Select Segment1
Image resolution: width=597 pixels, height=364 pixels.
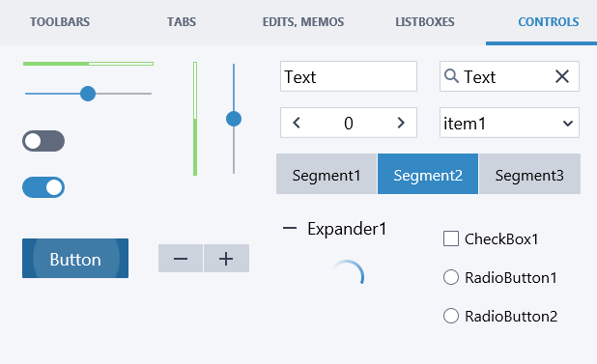pyautogui.click(x=327, y=174)
